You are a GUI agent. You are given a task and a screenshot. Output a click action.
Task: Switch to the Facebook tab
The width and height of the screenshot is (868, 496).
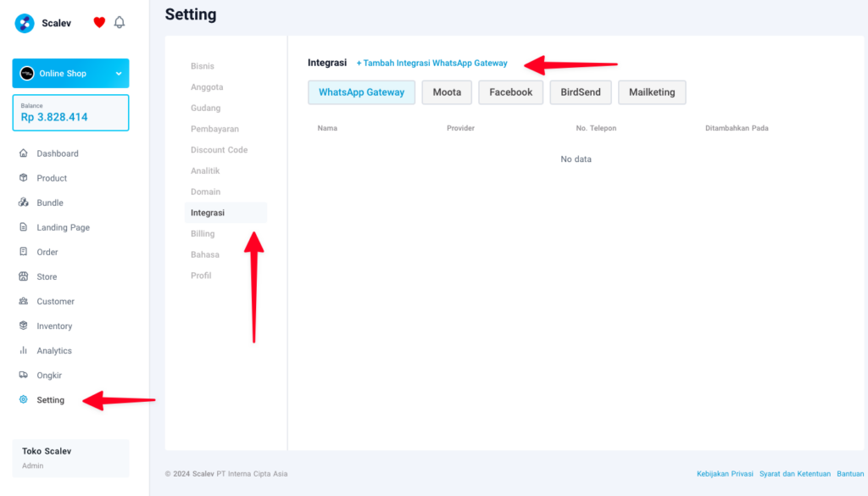coord(510,92)
